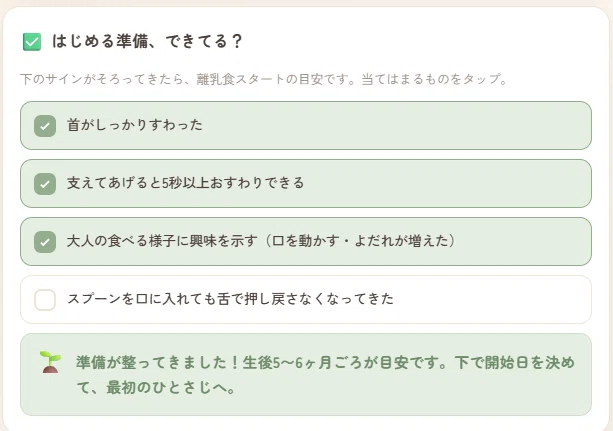Click the 下で開始日を決め phrase in the message

[x=515, y=363]
